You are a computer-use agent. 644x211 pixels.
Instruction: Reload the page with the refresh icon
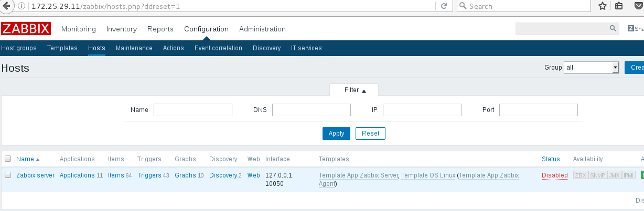point(444,6)
